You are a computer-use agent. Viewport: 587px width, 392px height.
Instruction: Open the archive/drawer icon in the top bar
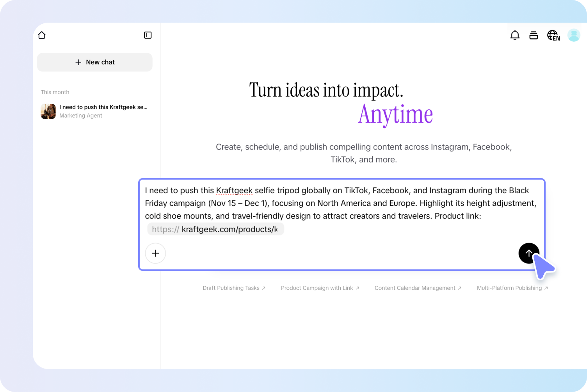(534, 35)
